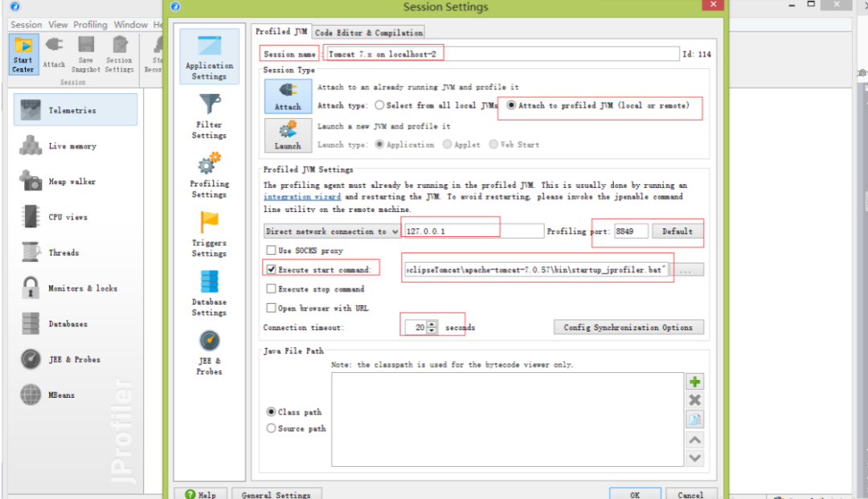Open JEE & Probes view in main sidebar
The height and width of the screenshot is (499, 868).
pyautogui.click(x=76, y=359)
